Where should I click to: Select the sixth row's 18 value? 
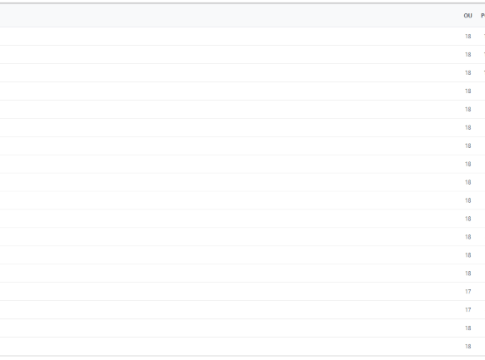pyautogui.click(x=468, y=128)
